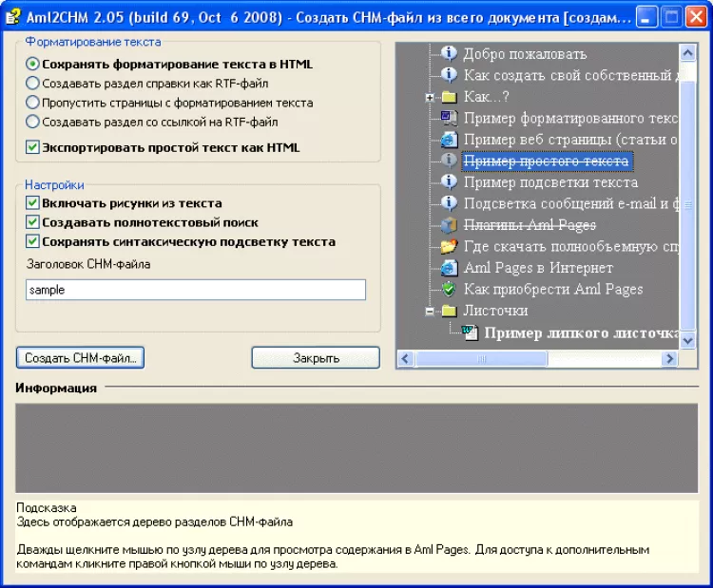The image size is (713, 588).
Task: Click tree scrollbar down arrow
Action: 687,340
